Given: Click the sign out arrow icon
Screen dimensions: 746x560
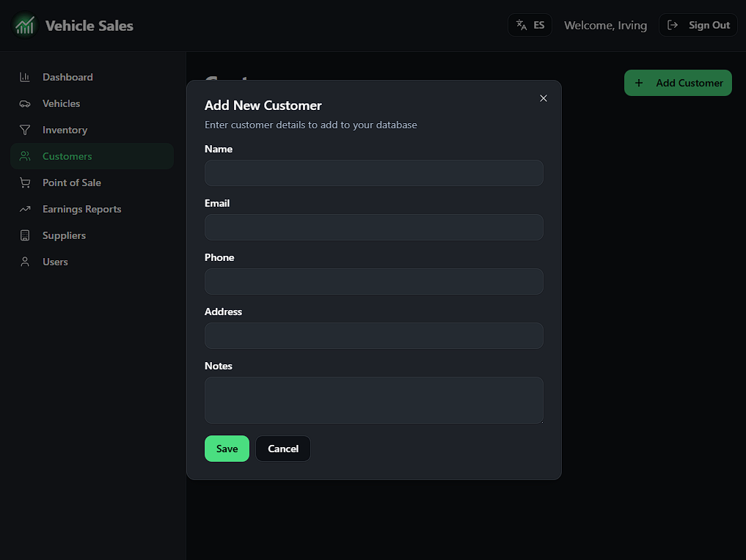Looking at the screenshot, I should (x=672, y=25).
